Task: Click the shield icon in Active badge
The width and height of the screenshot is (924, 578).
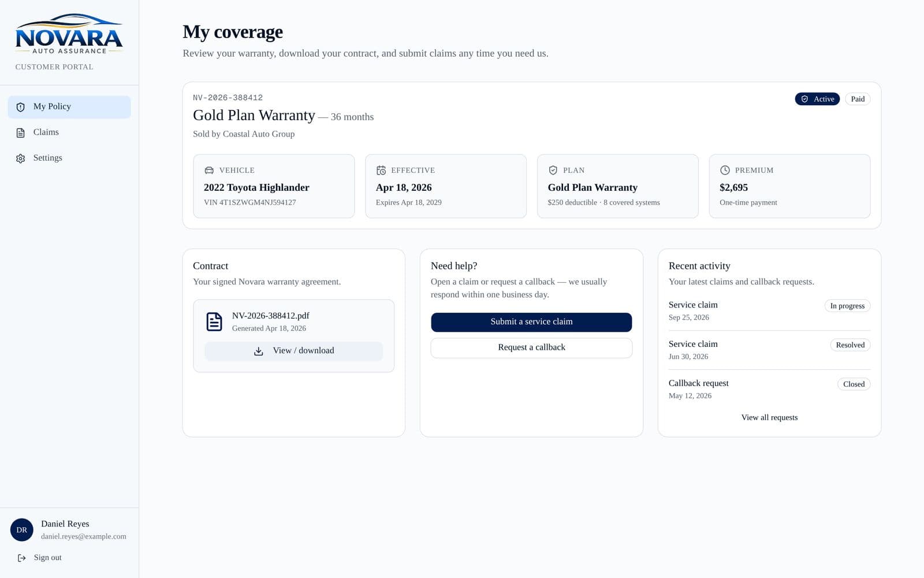Action: click(x=804, y=99)
